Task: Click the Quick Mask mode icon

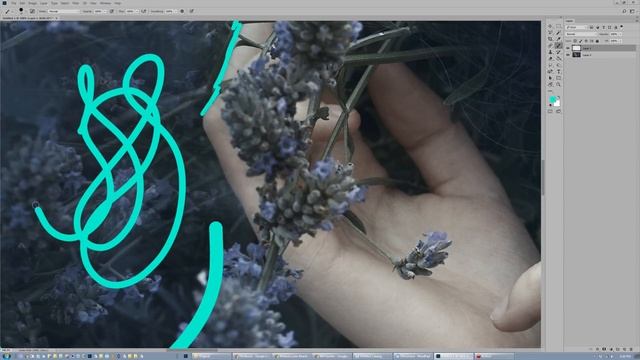Action: pyautogui.click(x=550, y=111)
